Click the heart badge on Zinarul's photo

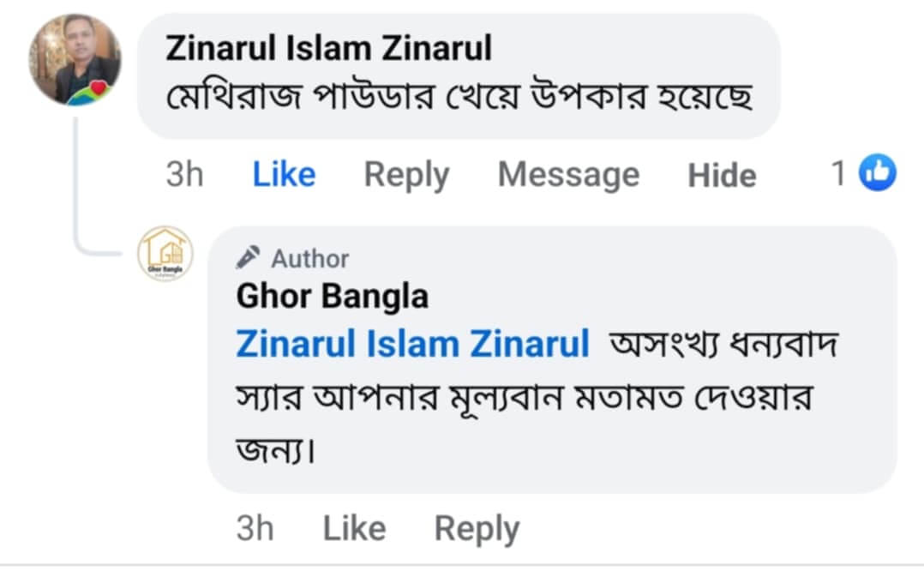(100, 88)
